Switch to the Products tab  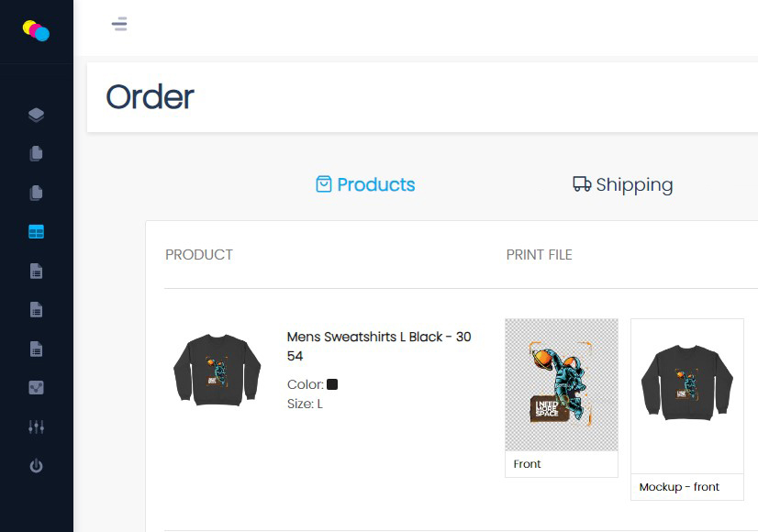click(365, 184)
